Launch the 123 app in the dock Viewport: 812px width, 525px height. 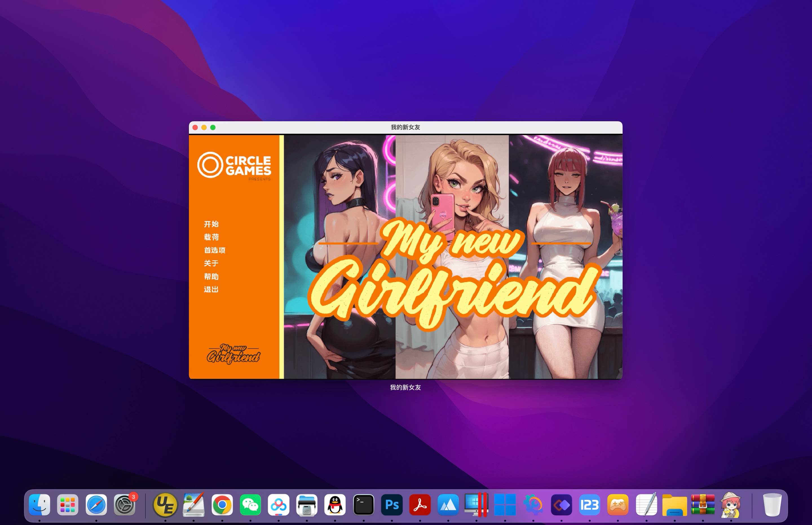(x=590, y=504)
